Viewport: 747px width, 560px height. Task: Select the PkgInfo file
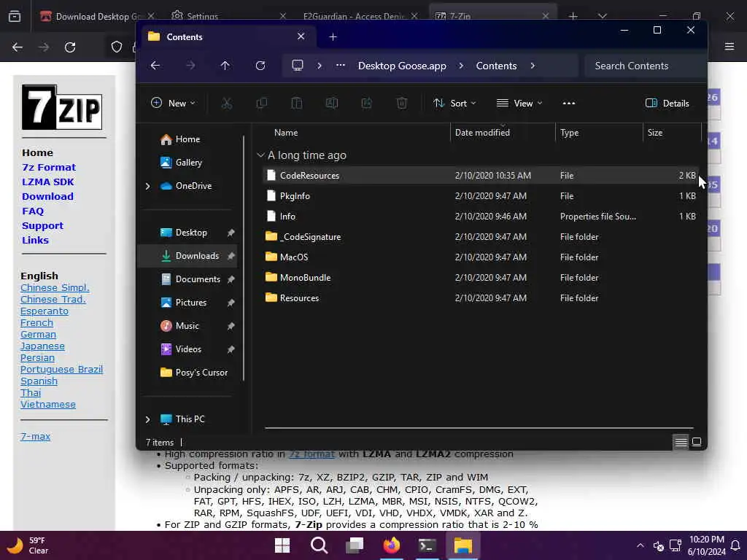tap(481, 196)
